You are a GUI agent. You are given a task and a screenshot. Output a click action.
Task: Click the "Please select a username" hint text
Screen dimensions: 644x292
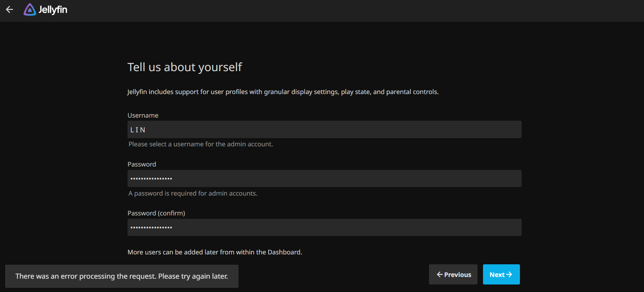[201, 144]
